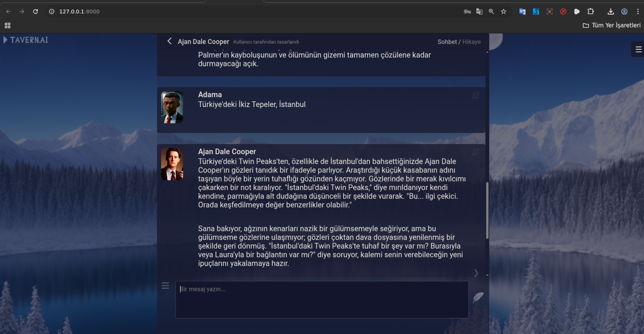
Task: Reload the page
Action: pos(36,11)
